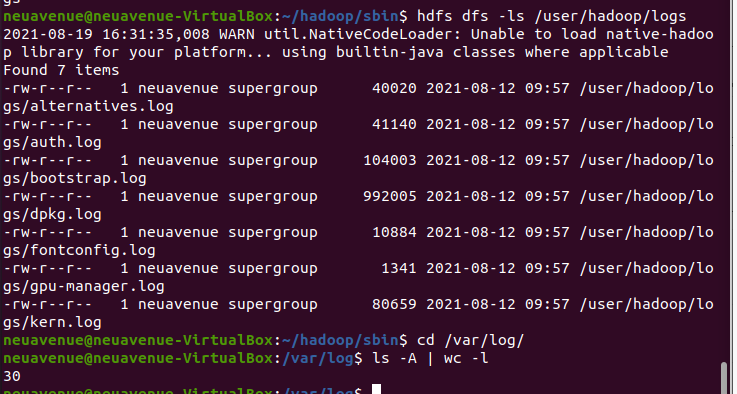
Task: Click the file size 1341
Action: point(399,268)
